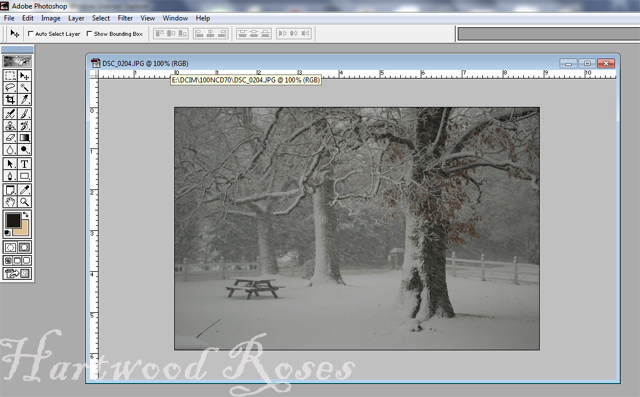Select the Clone Stamp tool
Image resolution: width=640 pixels, height=397 pixels.
pos(10,125)
